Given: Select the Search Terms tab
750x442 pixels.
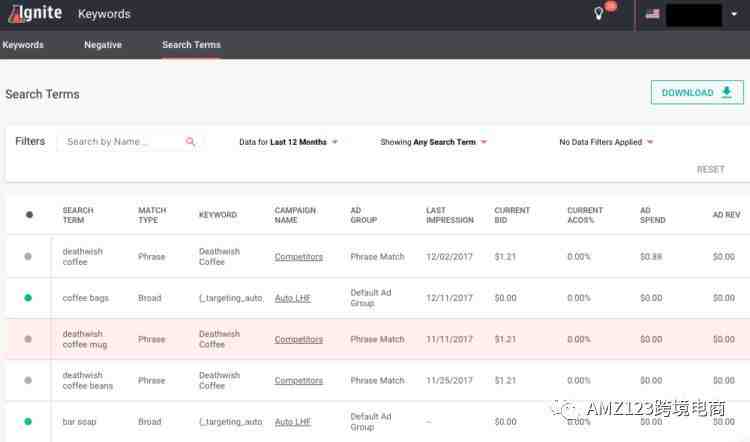Looking at the screenshot, I should tap(191, 44).
